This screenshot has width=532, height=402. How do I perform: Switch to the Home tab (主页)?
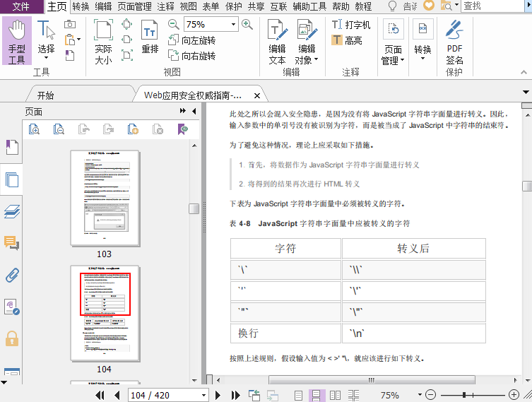(x=57, y=6)
